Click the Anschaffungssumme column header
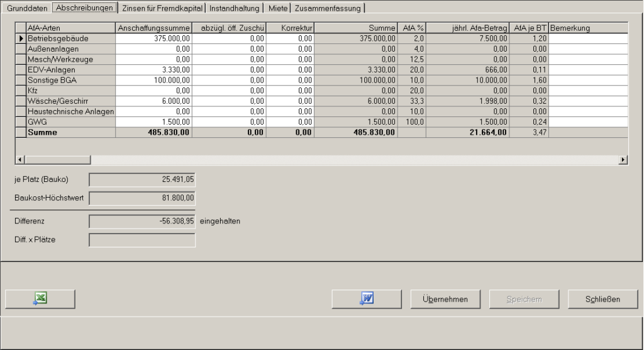This screenshot has width=644, height=350. click(153, 28)
